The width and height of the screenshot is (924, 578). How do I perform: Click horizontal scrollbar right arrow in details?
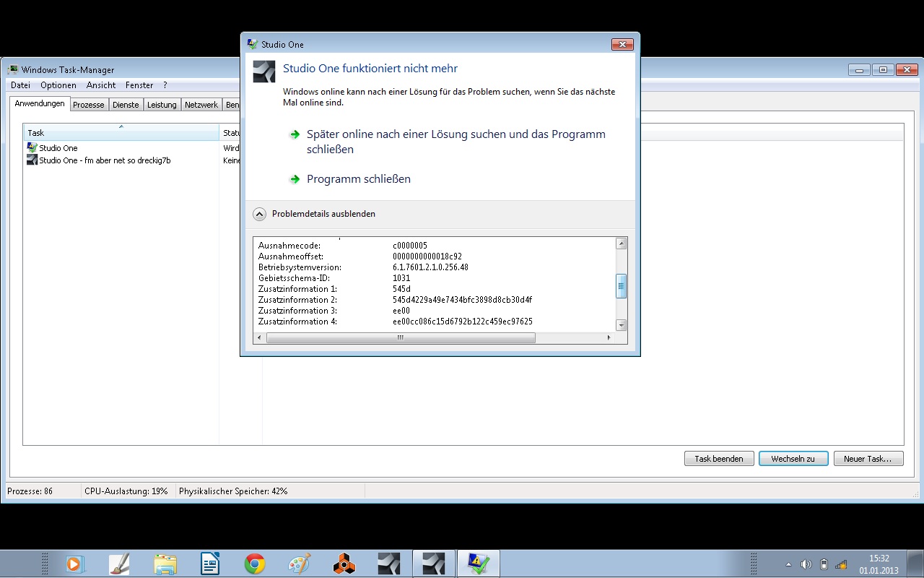click(x=609, y=337)
